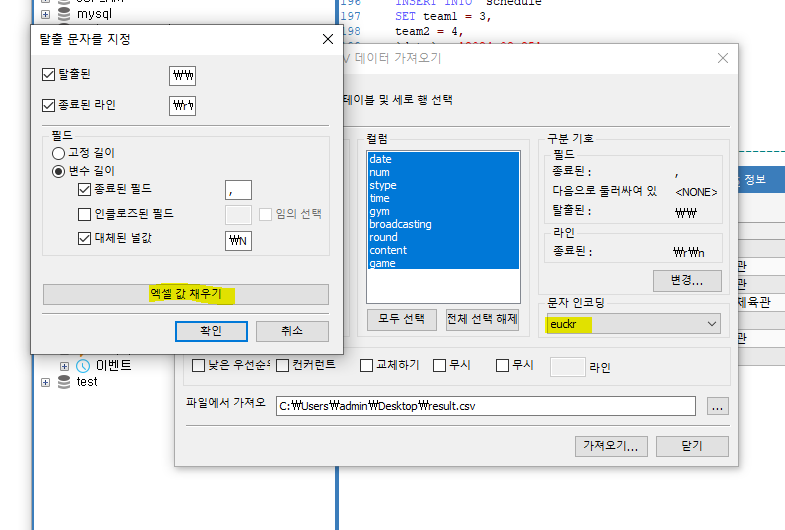Select the 변수 길이 radio button
Image resolution: width=785 pixels, height=530 pixels.
coord(59,172)
